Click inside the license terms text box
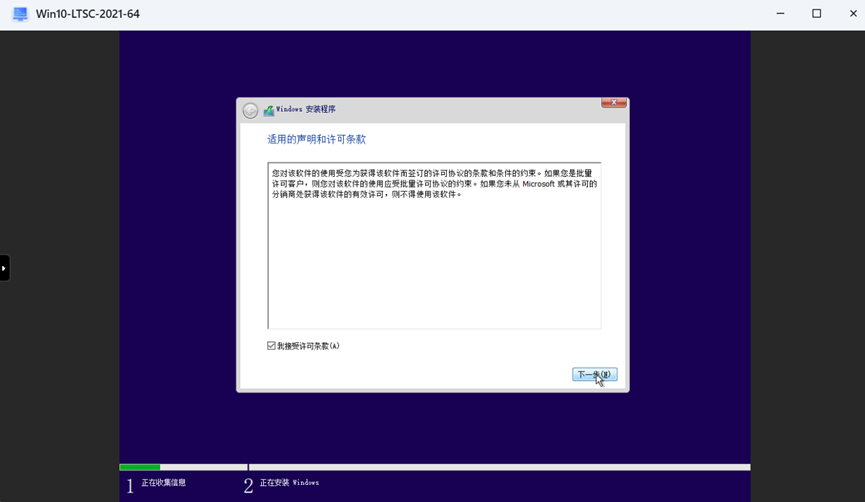865x502 pixels. pos(434,245)
